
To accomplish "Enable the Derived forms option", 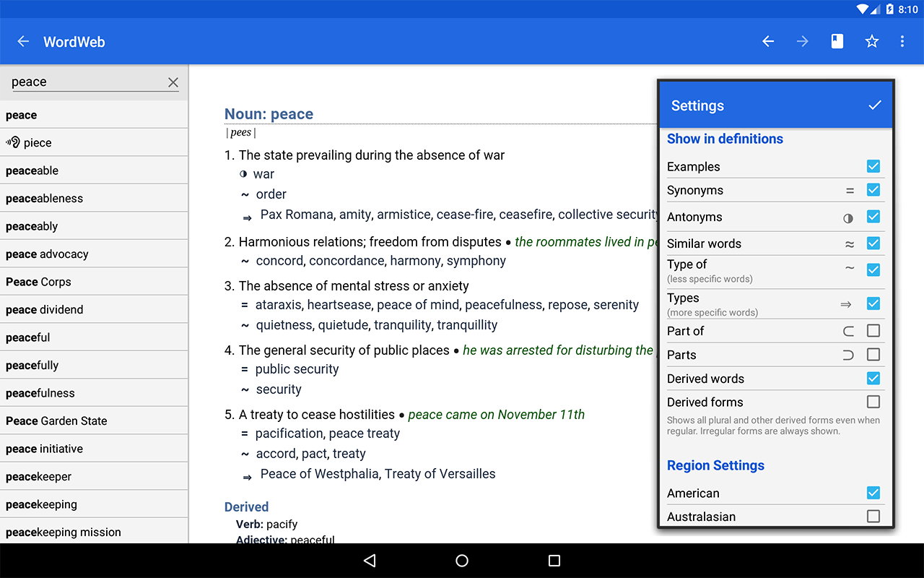I will tap(873, 402).
